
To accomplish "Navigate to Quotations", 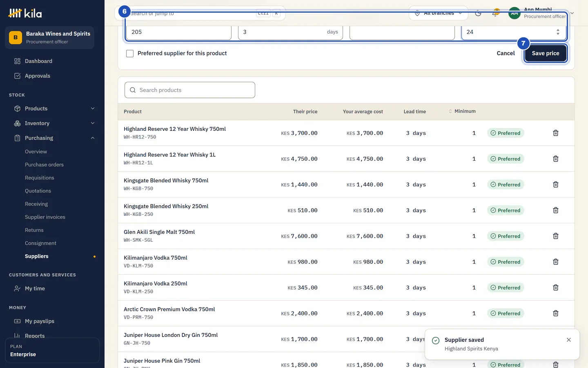I will [38, 191].
